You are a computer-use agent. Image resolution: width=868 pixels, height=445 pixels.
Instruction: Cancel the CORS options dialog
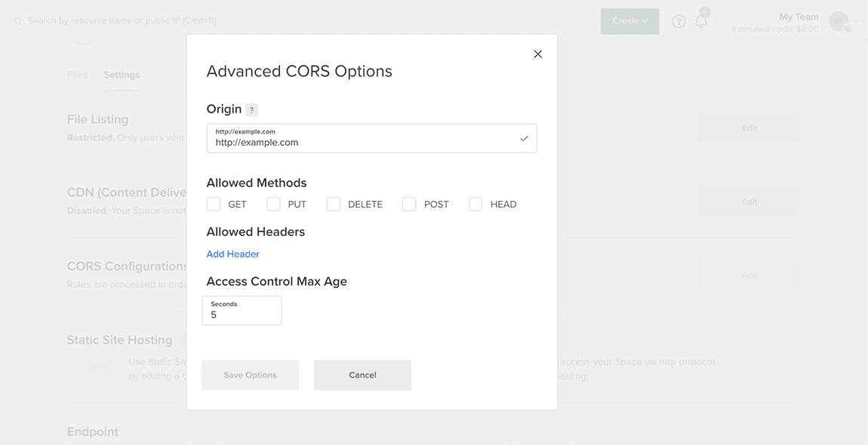pos(362,375)
